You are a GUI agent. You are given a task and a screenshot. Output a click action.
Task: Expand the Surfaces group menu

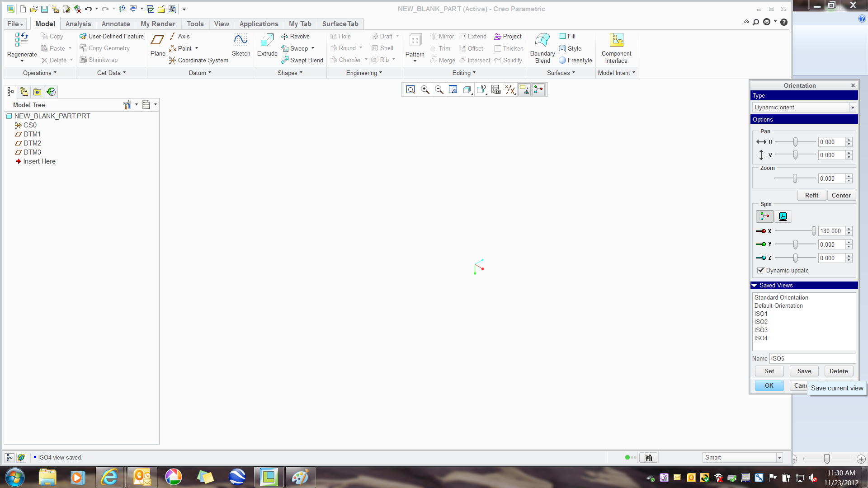[561, 73]
